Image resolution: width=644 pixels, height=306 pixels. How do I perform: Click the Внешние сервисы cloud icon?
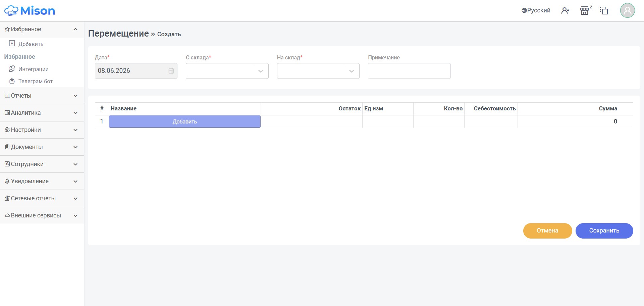coord(7,215)
